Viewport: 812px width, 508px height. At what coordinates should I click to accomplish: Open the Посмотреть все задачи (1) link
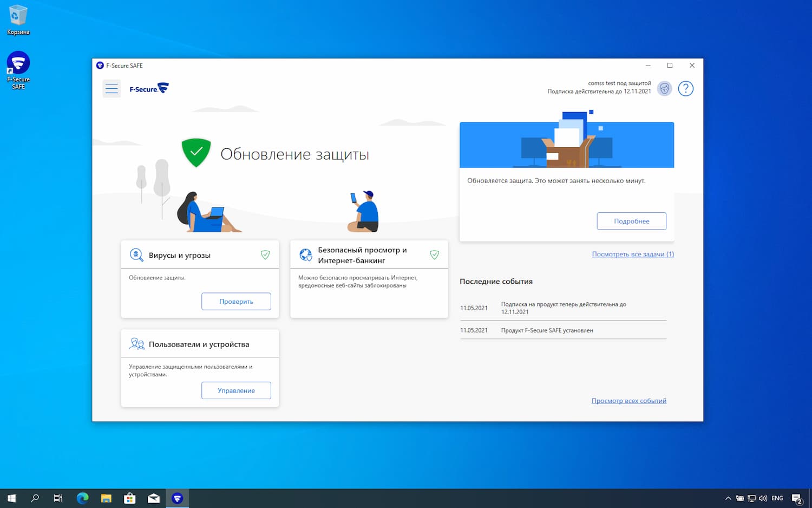pos(633,254)
